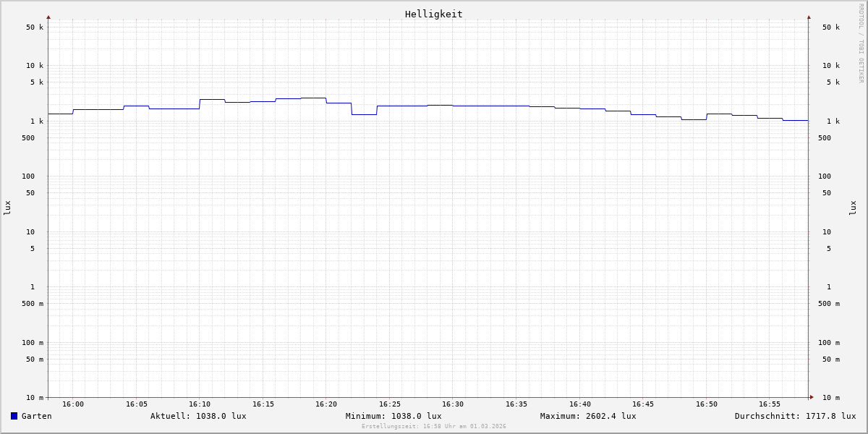The image size is (868, 434).
Task: Click the 16:25 time axis label
Action: point(390,404)
